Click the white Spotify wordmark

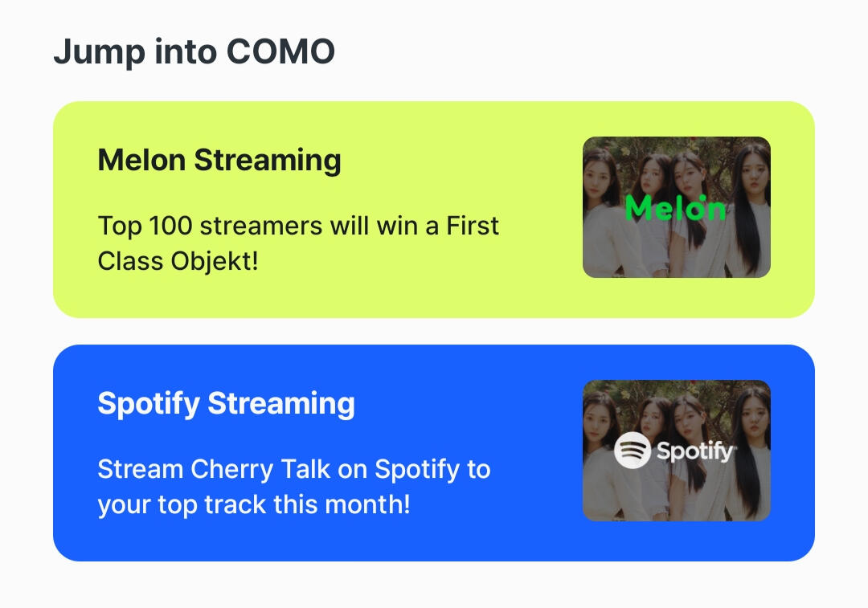pyautogui.click(x=696, y=451)
